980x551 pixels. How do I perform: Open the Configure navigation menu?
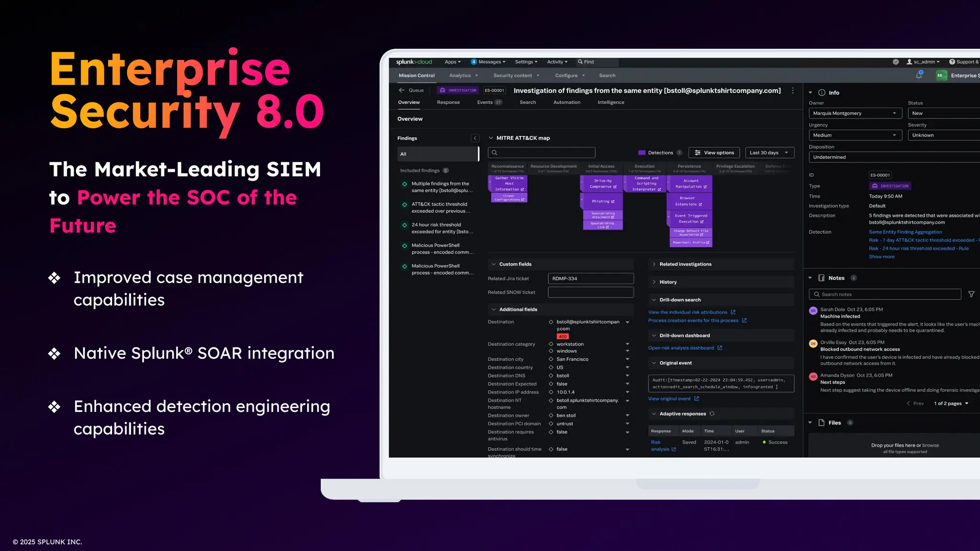click(x=570, y=76)
